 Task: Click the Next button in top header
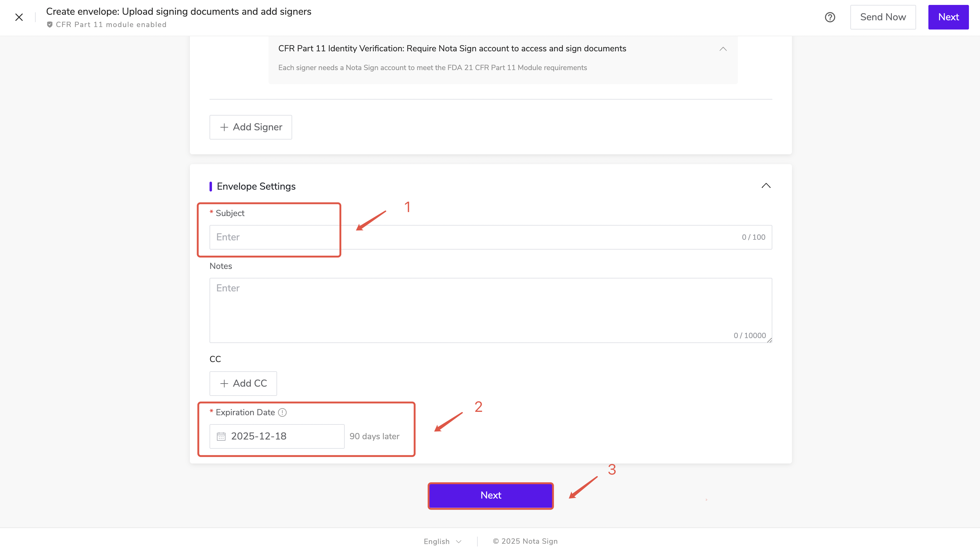(948, 17)
